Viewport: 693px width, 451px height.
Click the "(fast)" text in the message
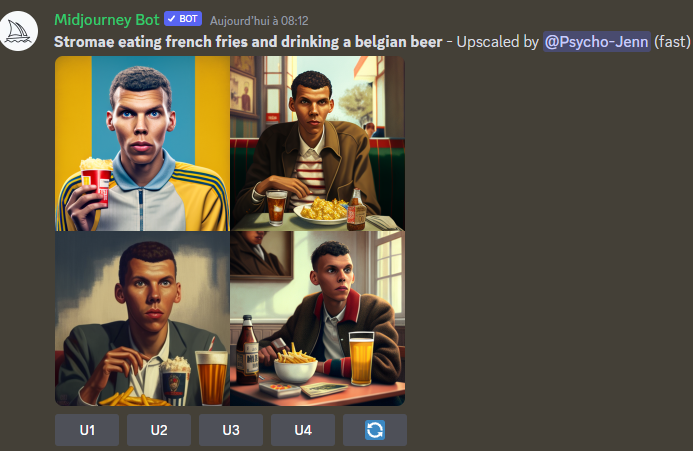[x=672, y=41]
